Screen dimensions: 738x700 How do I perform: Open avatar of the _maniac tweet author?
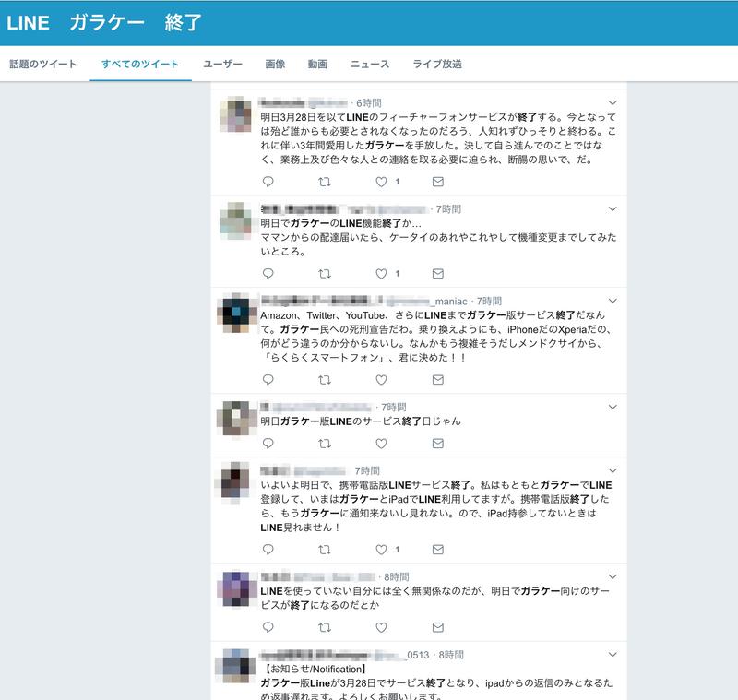coord(236,313)
